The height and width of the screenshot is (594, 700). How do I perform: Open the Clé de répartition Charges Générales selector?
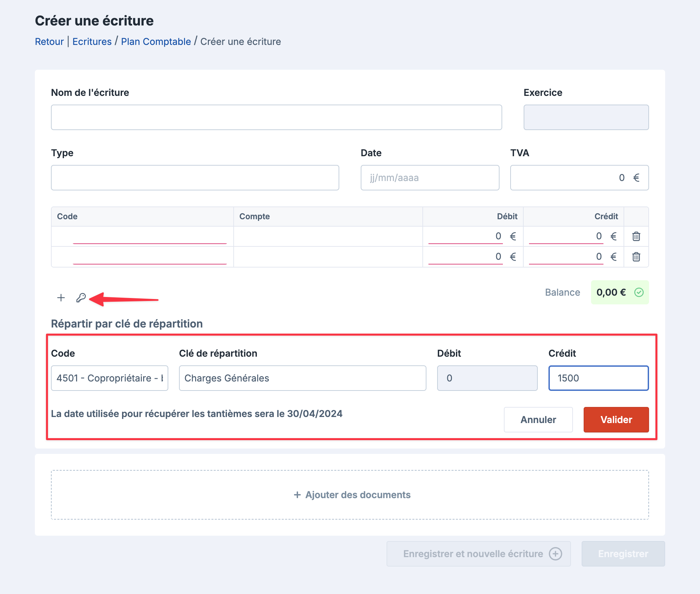tap(302, 378)
